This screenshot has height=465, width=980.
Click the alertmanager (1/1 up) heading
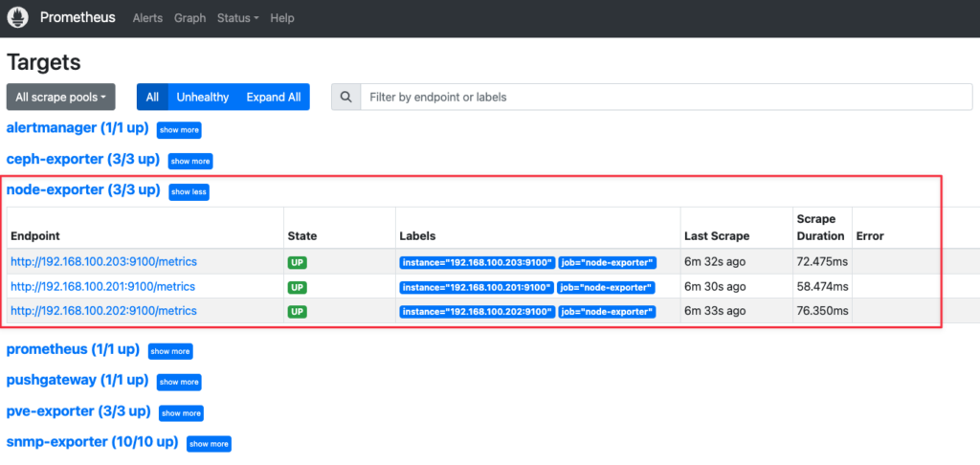[x=78, y=128]
